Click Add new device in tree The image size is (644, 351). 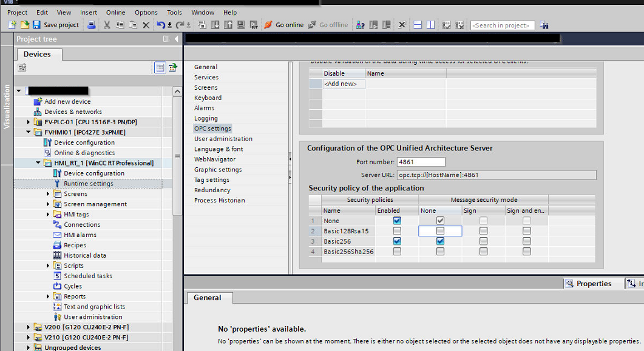pos(67,101)
